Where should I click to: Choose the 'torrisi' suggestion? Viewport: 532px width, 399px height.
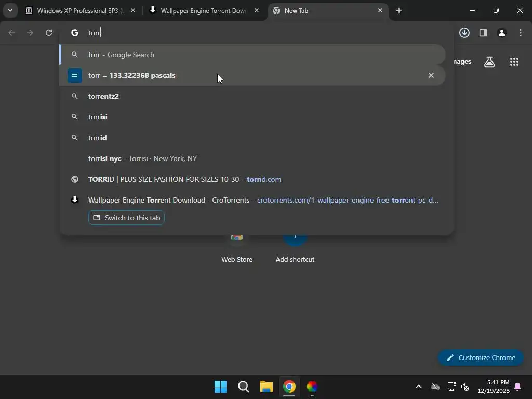pos(252,117)
